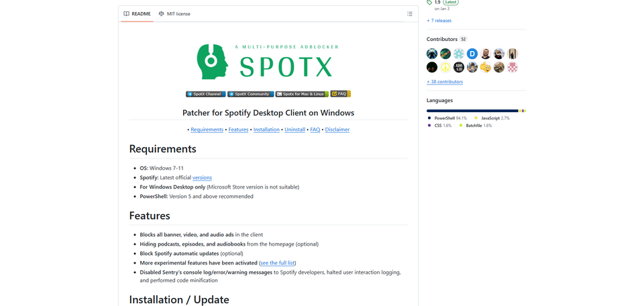
Task: Jump to the Features anchor link
Action: coord(239,130)
